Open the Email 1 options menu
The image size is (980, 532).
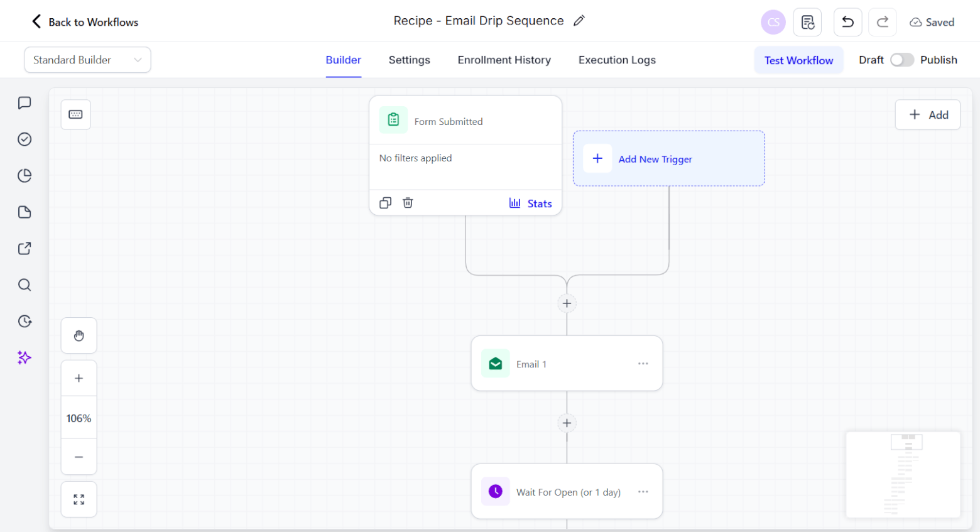click(643, 363)
